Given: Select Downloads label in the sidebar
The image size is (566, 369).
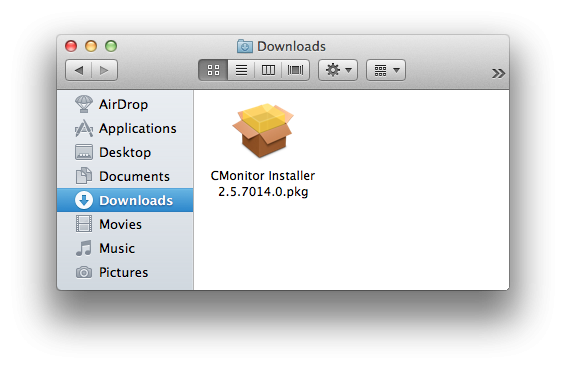Looking at the screenshot, I should pos(136,200).
